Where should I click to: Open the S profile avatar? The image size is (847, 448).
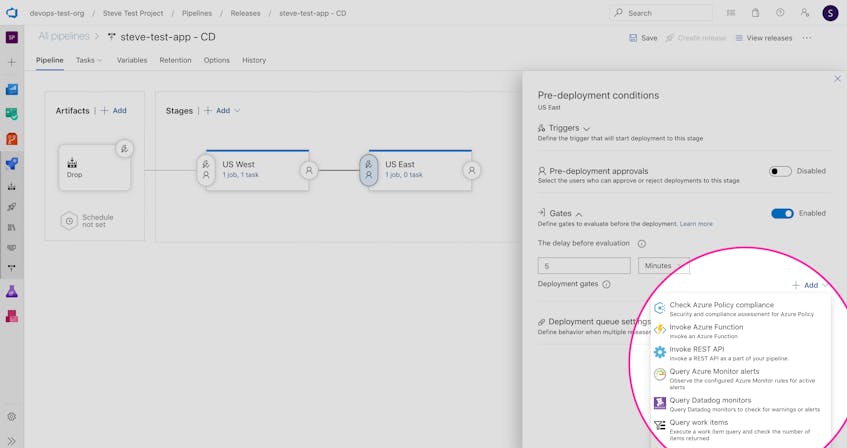click(830, 13)
